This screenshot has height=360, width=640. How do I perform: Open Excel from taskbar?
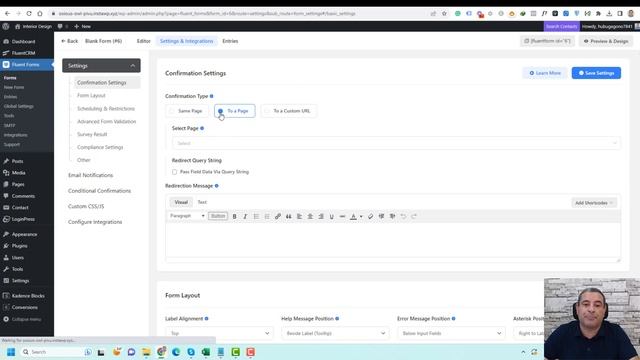click(206, 352)
